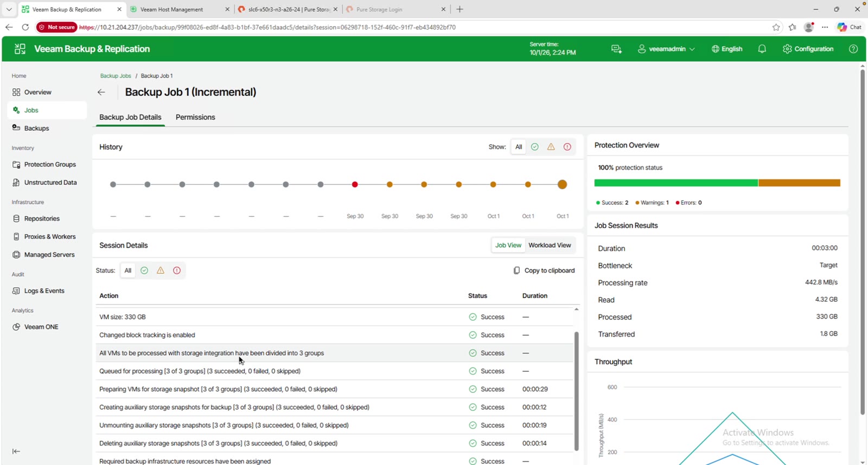Switch to the Permissions tab
868x465 pixels.
(195, 117)
